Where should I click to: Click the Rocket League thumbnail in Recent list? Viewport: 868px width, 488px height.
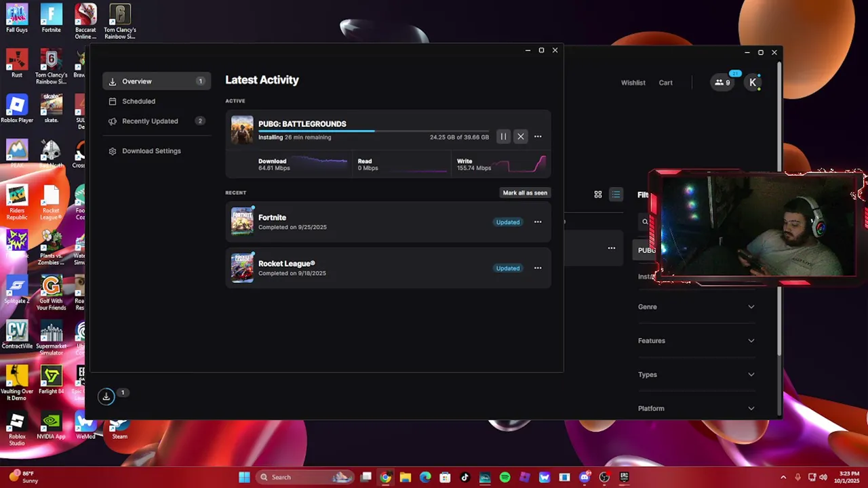point(242,268)
